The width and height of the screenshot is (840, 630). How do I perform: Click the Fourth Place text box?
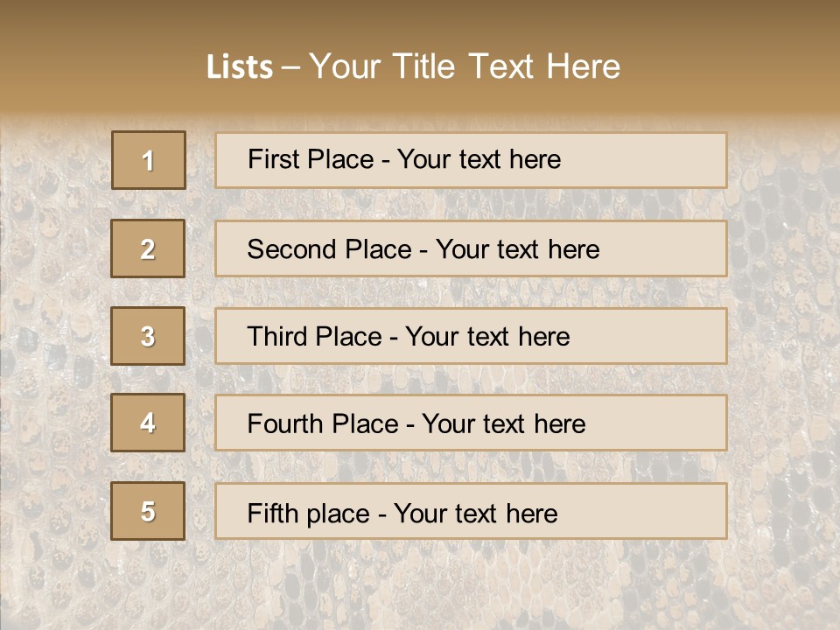point(471,423)
